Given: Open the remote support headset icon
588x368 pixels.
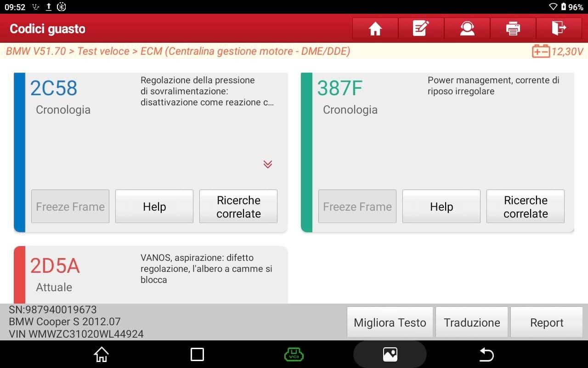Looking at the screenshot, I should point(467,29).
